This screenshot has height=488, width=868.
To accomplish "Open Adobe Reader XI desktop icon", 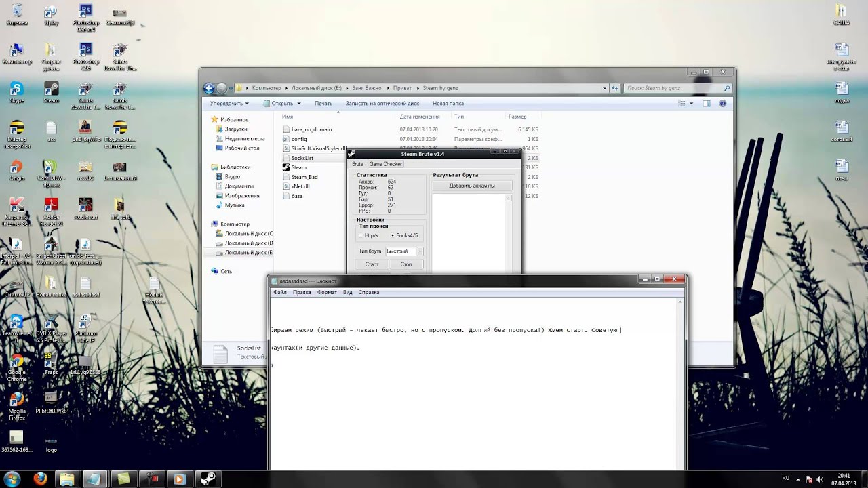I will tap(51, 211).
